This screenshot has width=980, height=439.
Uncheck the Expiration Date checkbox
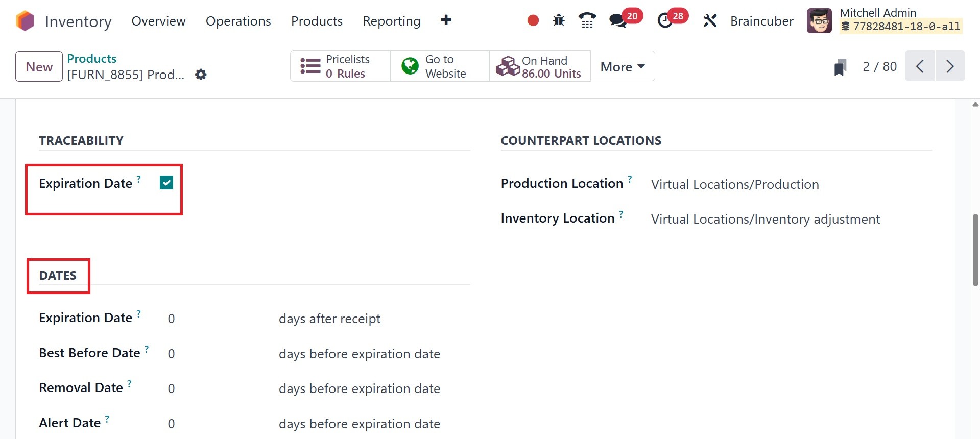pyautogui.click(x=166, y=183)
